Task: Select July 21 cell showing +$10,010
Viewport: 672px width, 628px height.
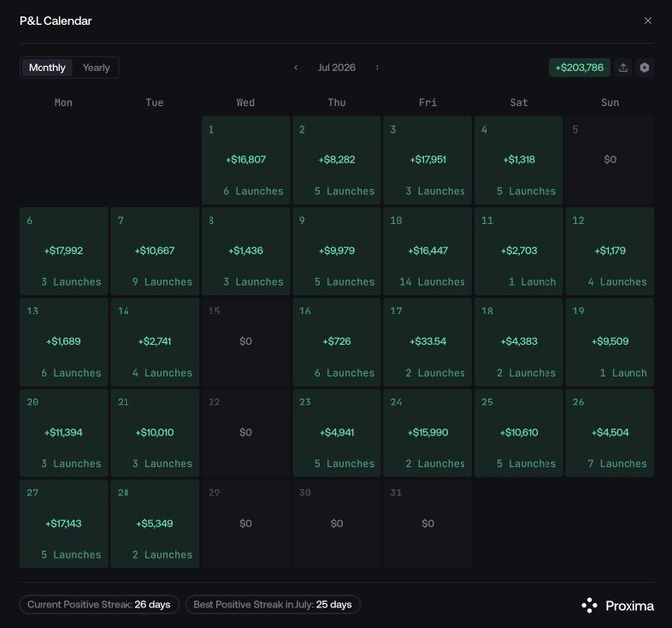Action: (155, 433)
